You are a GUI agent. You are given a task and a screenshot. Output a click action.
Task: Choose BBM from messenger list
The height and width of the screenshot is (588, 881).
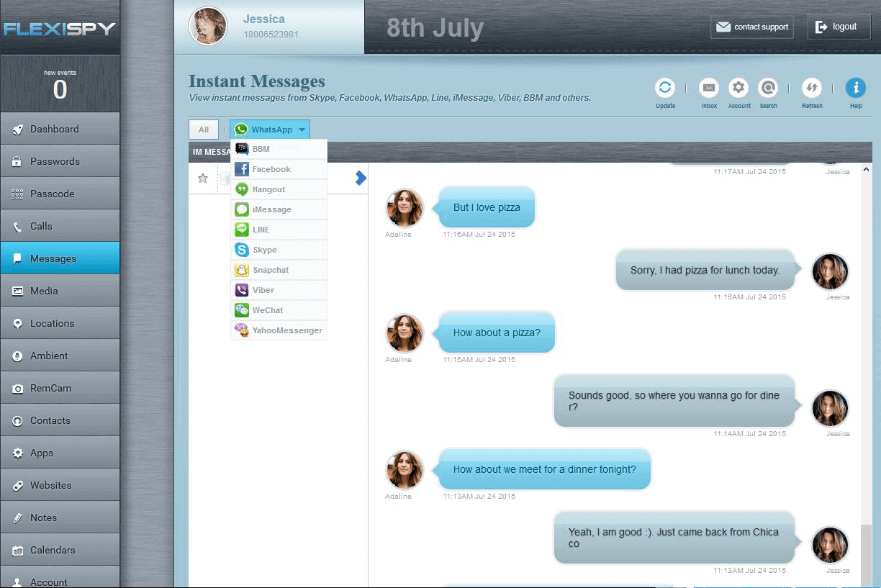click(279, 149)
